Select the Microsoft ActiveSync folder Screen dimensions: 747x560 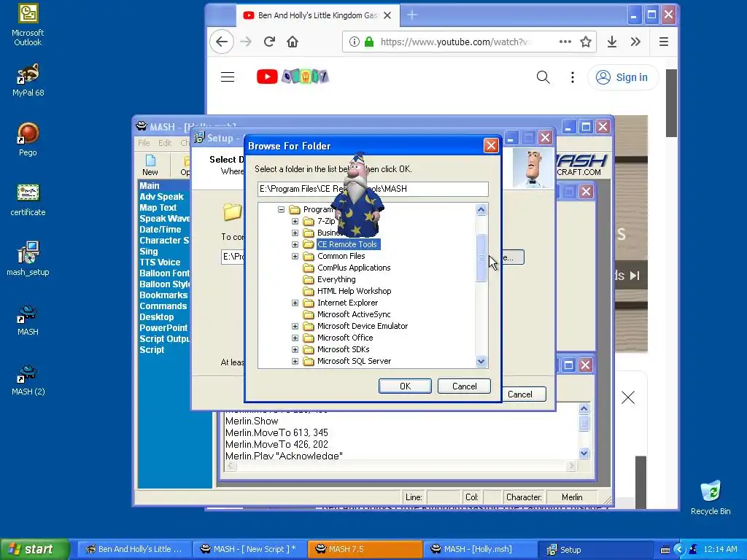[354, 314]
